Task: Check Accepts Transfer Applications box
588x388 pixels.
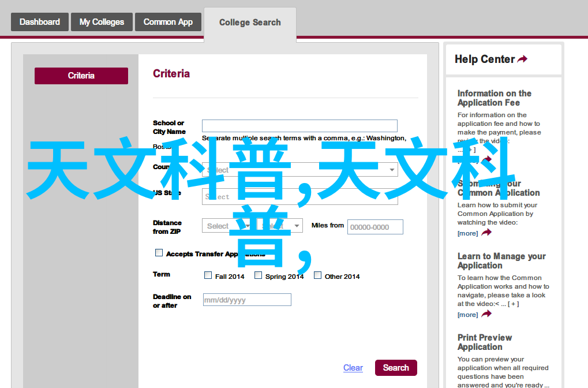Action: 159,253
